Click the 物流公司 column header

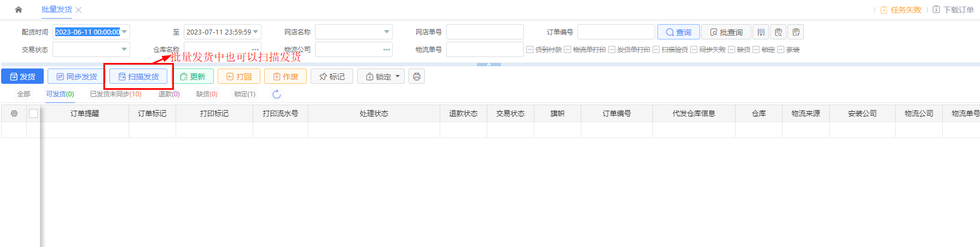[919, 113]
